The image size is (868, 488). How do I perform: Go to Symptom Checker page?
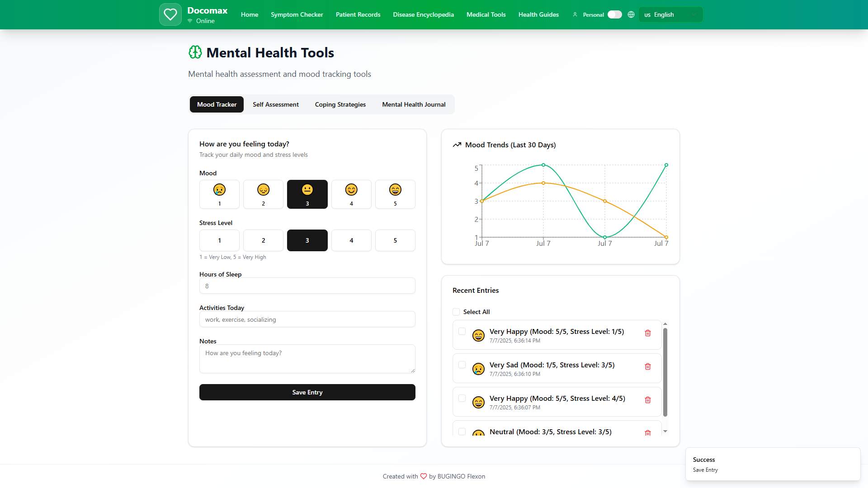297,14
